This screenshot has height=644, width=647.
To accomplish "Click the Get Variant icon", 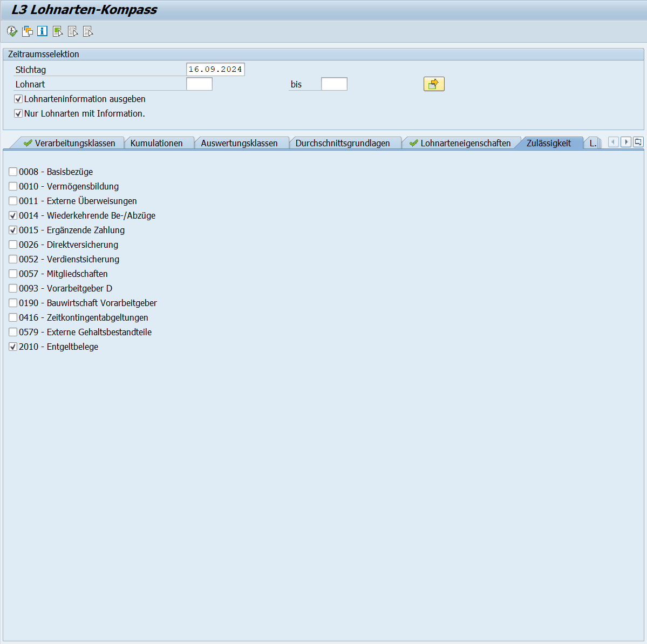I will (27, 31).
